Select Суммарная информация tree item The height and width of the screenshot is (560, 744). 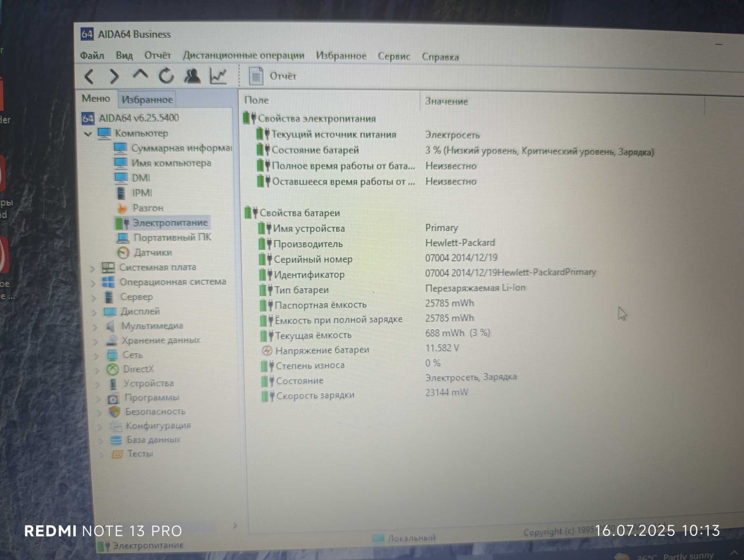[x=173, y=148]
